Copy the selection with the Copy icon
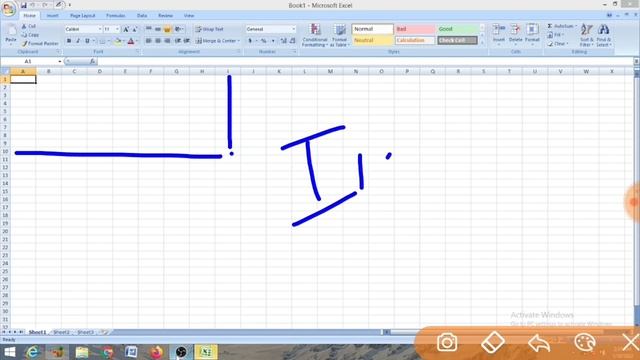This screenshot has width=640, height=360. [24, 35]
